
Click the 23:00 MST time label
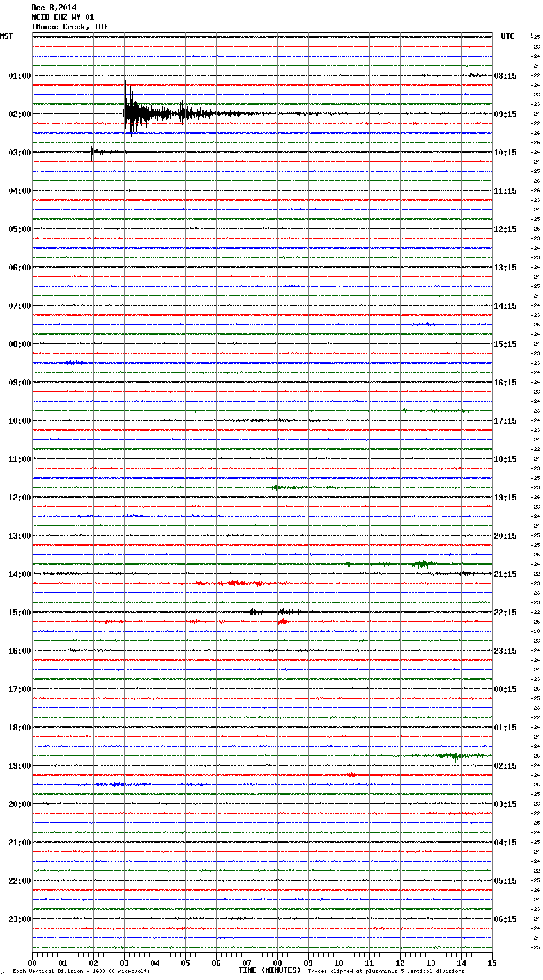click(x=20, y=919)
